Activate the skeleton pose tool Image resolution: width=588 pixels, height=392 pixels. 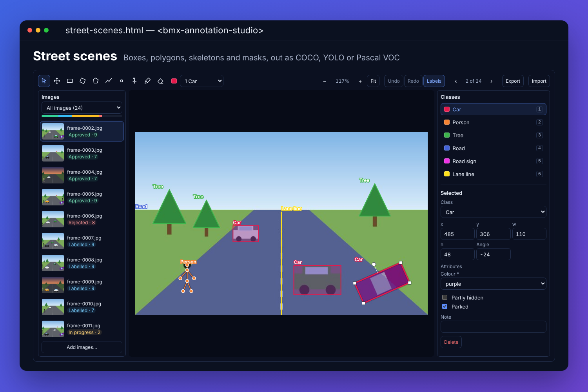click(134, 81)
